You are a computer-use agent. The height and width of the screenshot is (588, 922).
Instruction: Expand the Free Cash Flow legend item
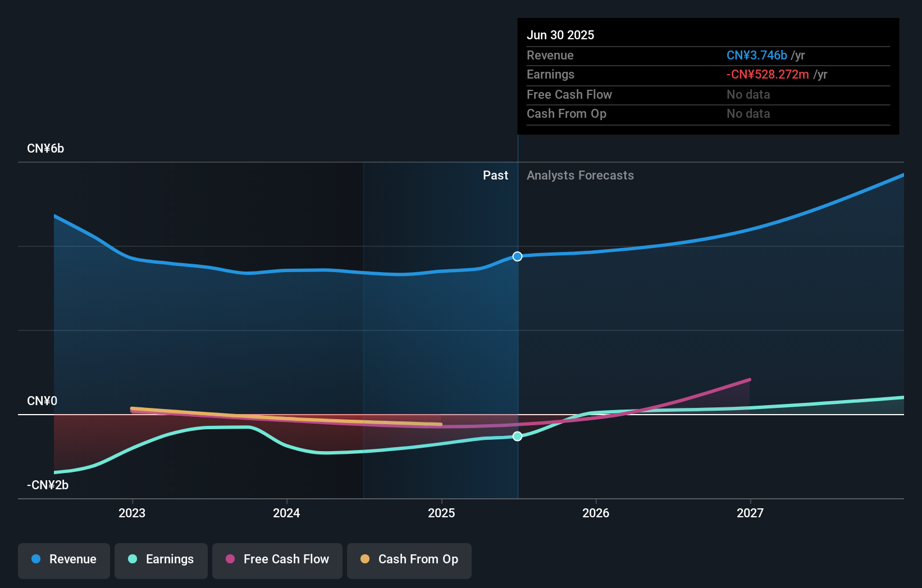(277, 559)
